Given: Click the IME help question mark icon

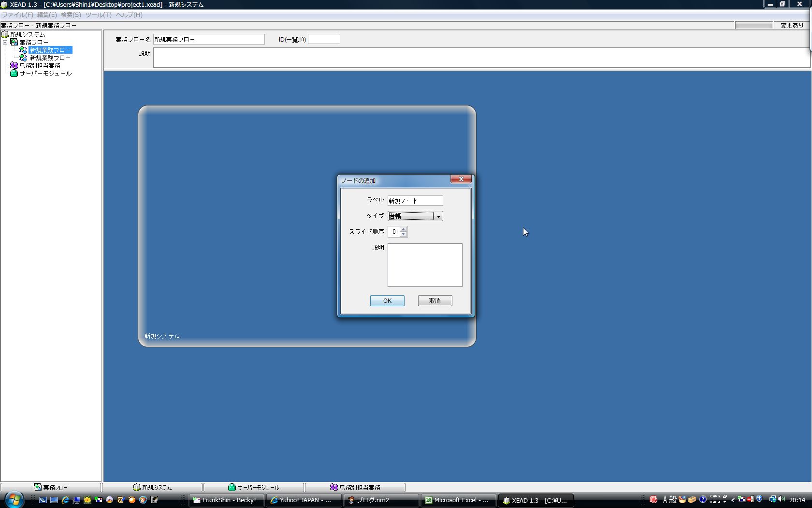Looking at the screenshot, I should tap(703, 499).
